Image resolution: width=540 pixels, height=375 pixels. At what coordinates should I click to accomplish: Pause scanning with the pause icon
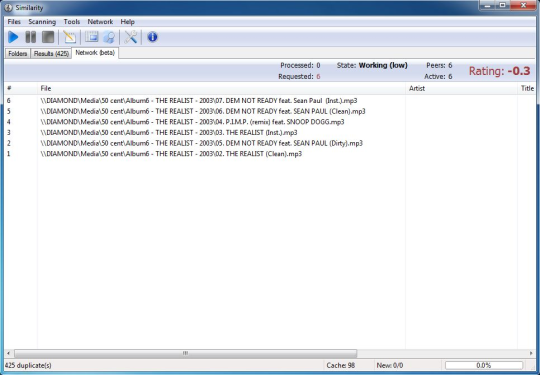31,37
